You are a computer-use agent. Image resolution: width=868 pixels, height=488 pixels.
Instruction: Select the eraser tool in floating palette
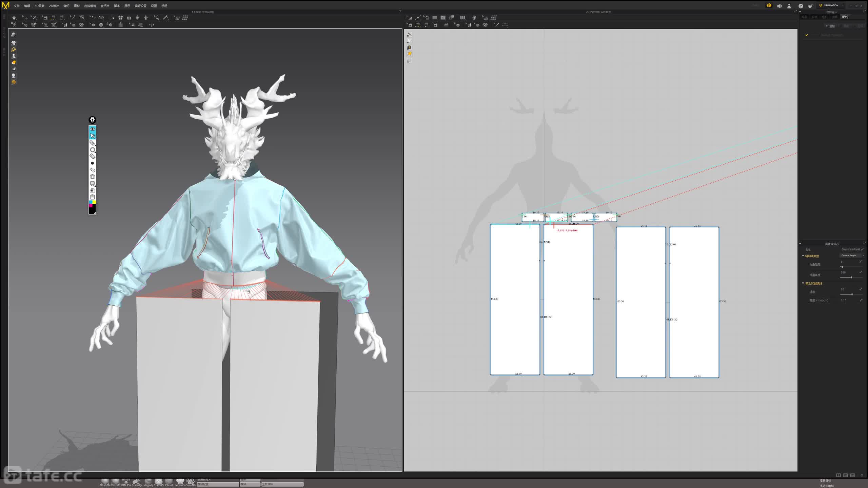tap(92, 156)
